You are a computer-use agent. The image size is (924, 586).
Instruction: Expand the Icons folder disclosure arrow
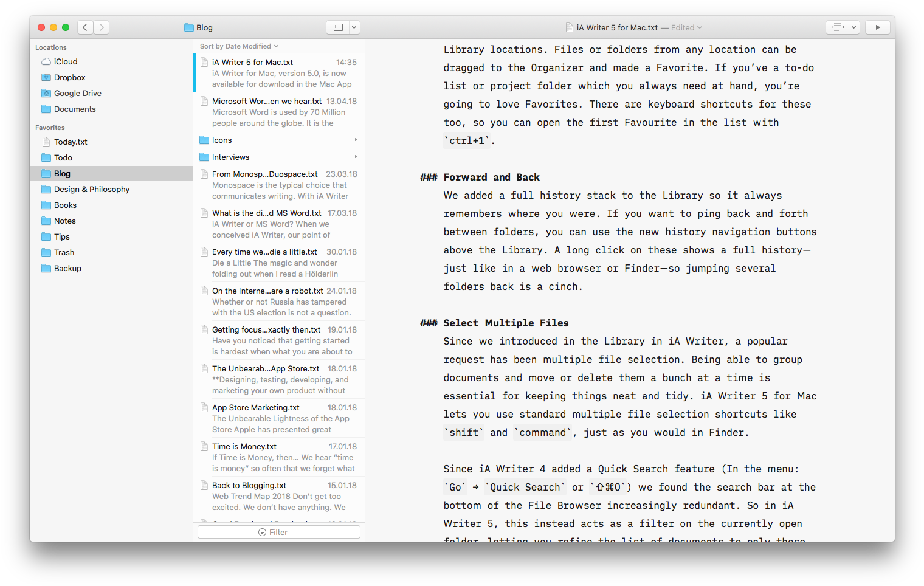coord(356,140)
